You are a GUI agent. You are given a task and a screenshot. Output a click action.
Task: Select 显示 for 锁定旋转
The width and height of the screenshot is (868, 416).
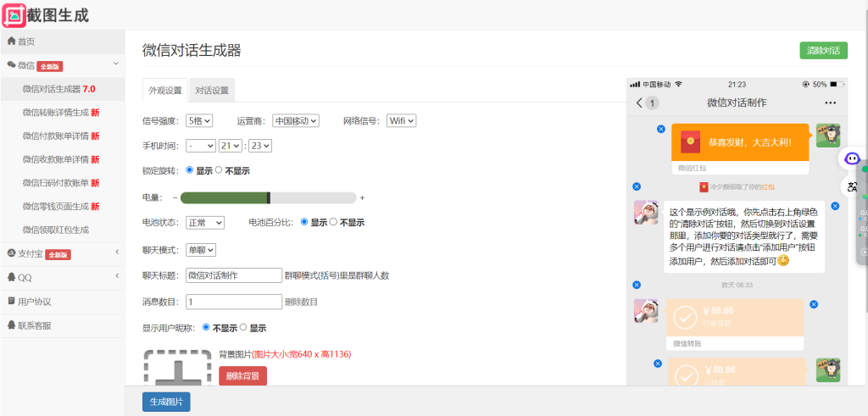[190, 170]
